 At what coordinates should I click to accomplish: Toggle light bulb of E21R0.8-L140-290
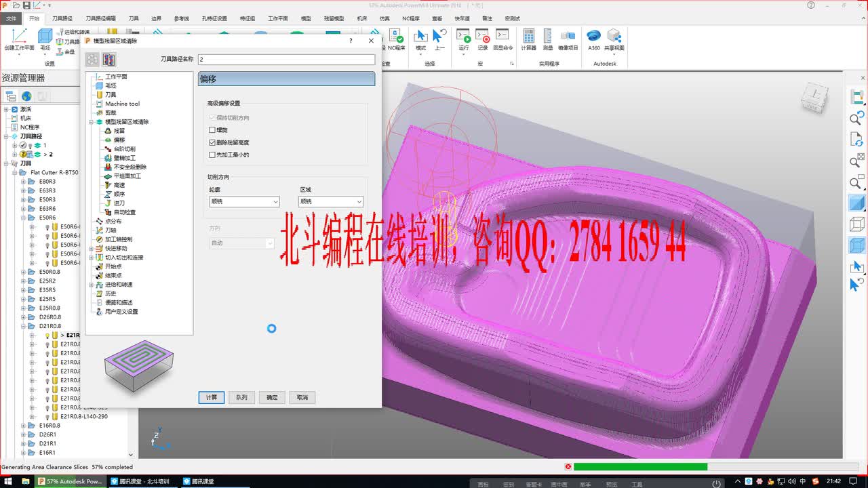click(x=47, y=416)
